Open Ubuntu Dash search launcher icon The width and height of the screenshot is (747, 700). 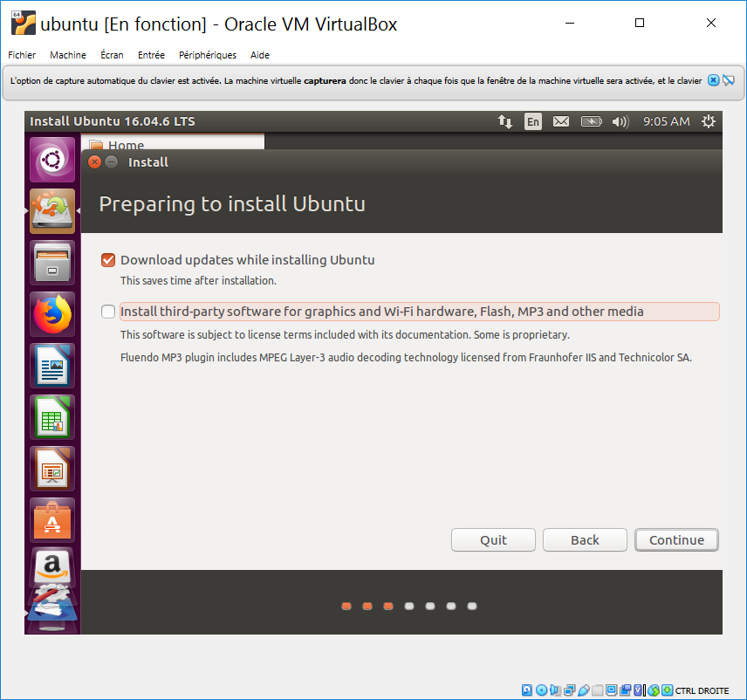tap(52, 160)
